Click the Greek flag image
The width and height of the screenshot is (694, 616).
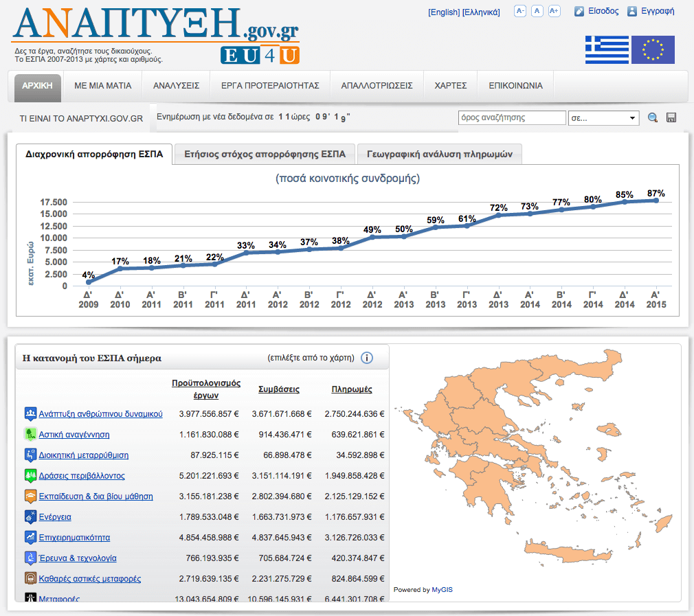[607, 50]
